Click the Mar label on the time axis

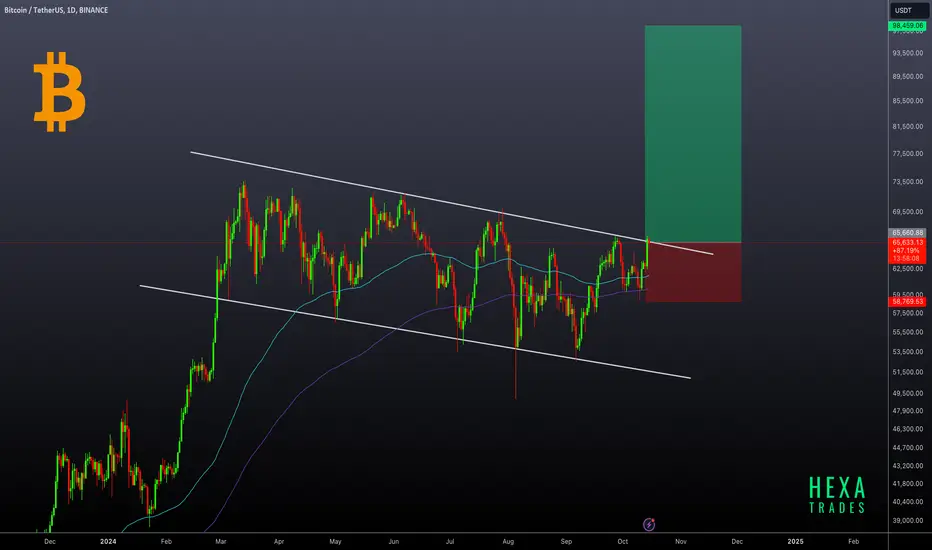pos(221,541)
